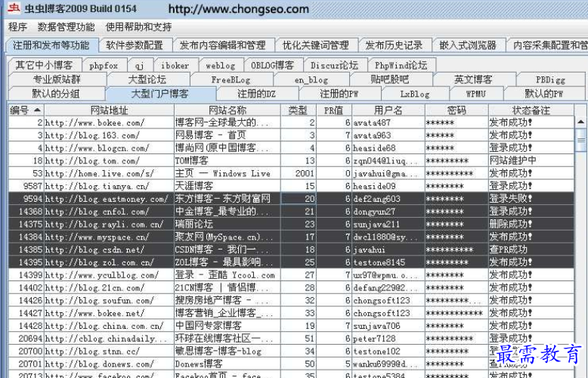
Task: Select row http://www.blogcn.com/
Action: click(x=291, y=148)
